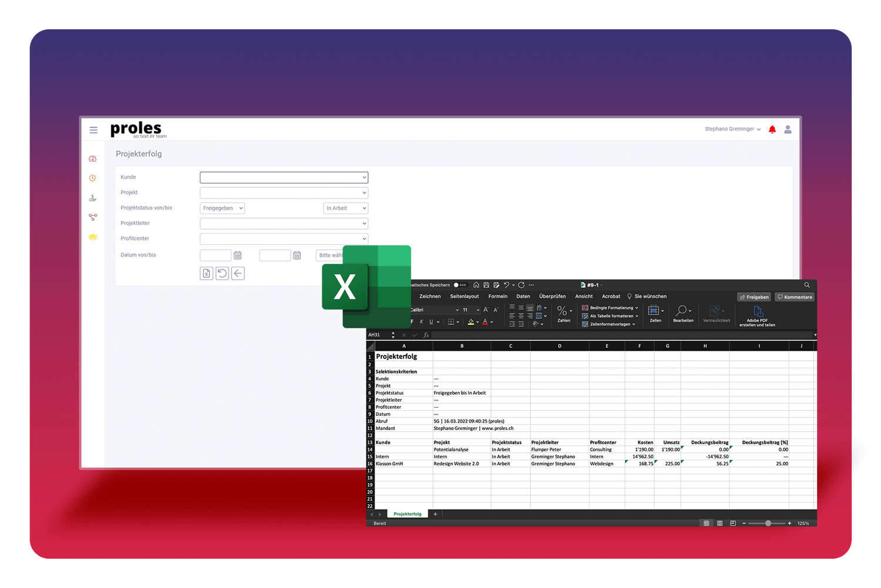The width and height of the screenshot is (881, 588).
Task: Open the In Arbeit status dropdown
Action: pos(345,208)
